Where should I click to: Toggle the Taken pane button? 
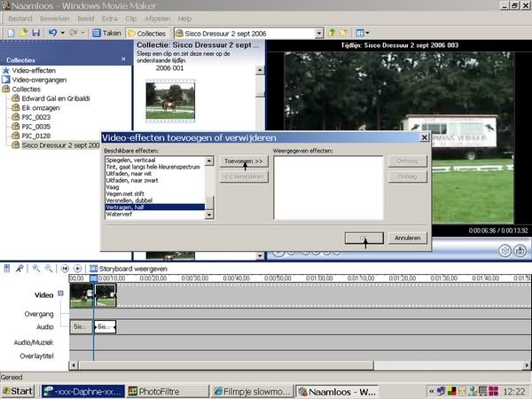pyautogui.click(x=106, y=33)
